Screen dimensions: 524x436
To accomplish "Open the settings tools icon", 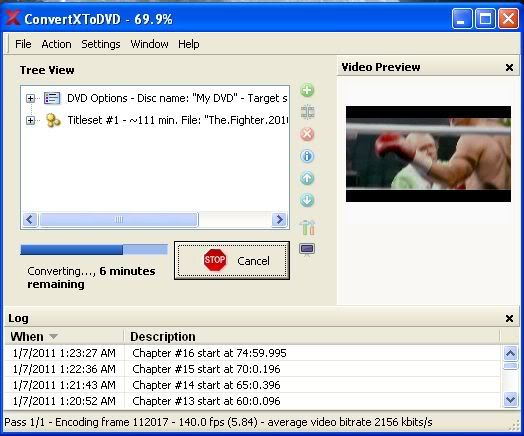I will coord(307,227).
